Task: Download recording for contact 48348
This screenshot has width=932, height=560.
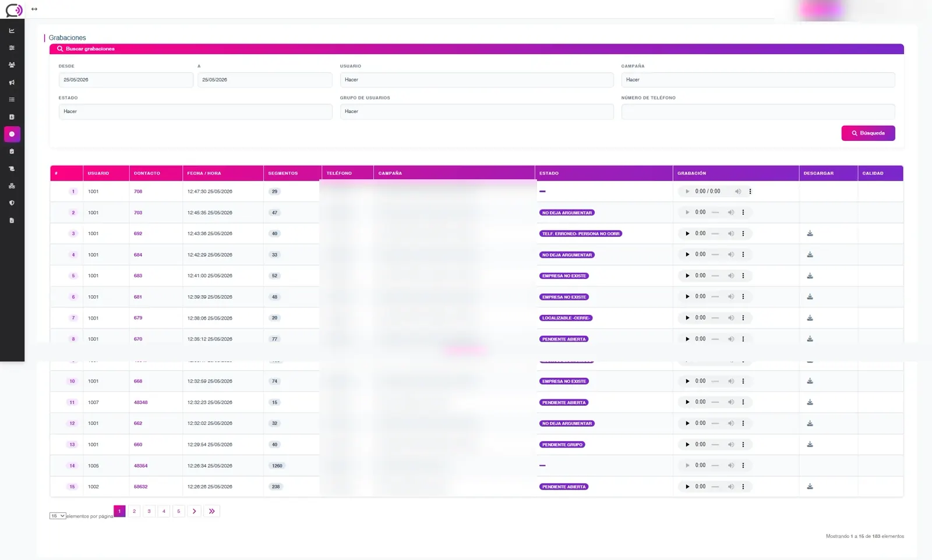Action: pyautogui.click(x=810, y=402)
